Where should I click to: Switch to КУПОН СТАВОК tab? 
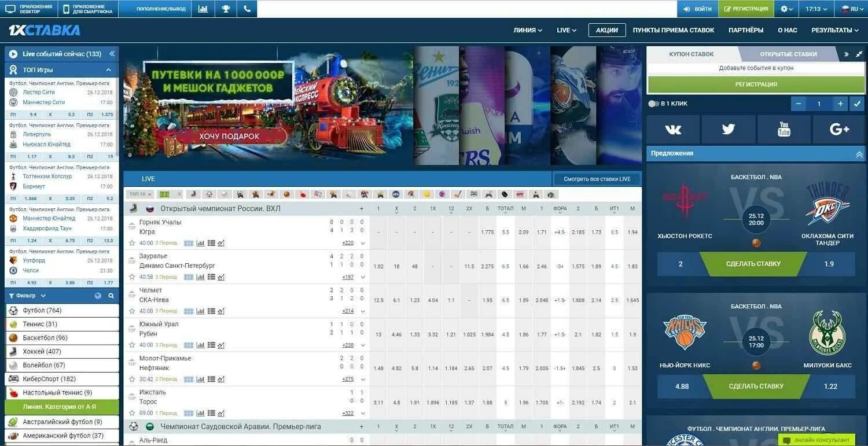[692, 54]
